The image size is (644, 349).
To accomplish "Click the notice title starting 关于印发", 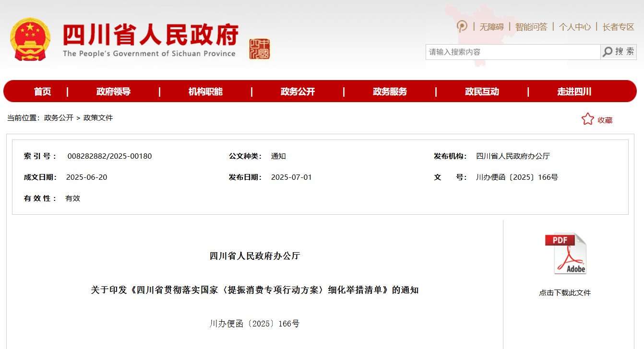I will pyautogui.click(x=255, y=290).
